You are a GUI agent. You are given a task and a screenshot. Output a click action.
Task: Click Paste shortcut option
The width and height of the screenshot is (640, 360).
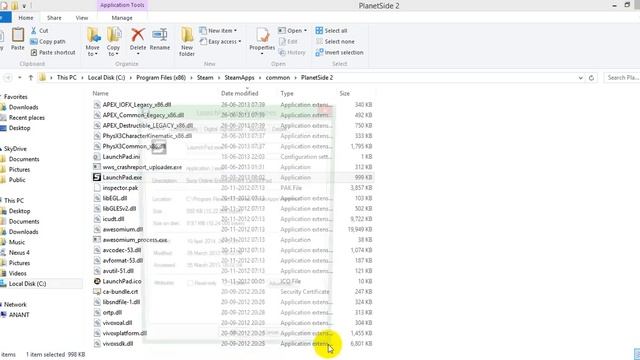tap(53, 53)
